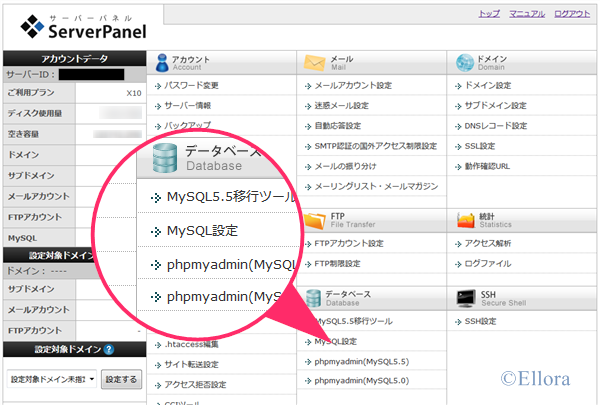The height and width of the screenshot is (405, 600).
Task: Click the 設定する button
Action: point(121,379)
